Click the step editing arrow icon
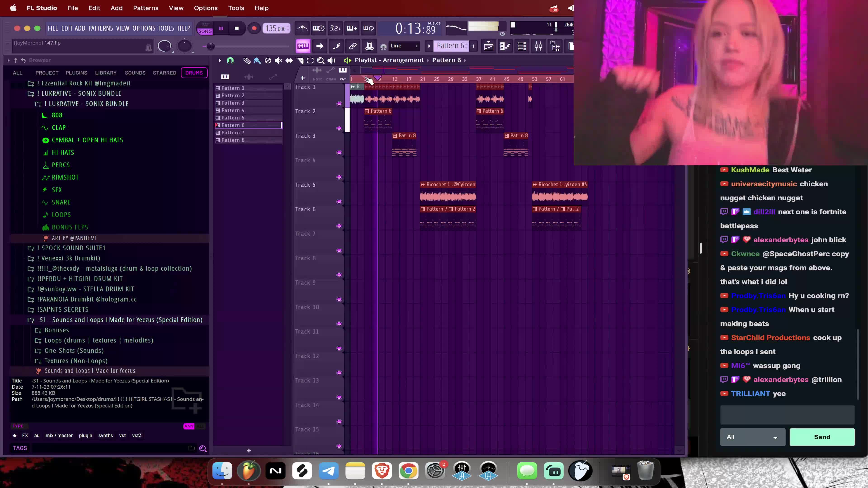The width and height of the screenshot is (868, 488). [x=320, y=46]
